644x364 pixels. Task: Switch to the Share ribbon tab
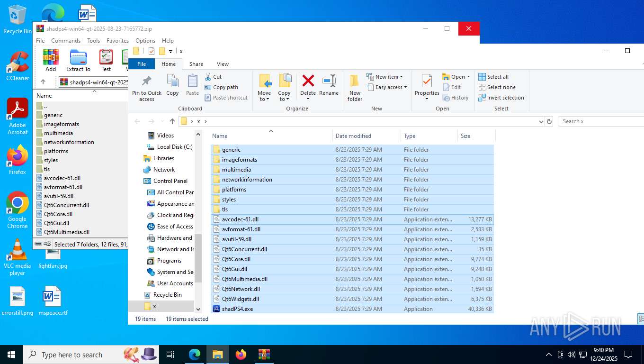(x=196, y=64)
